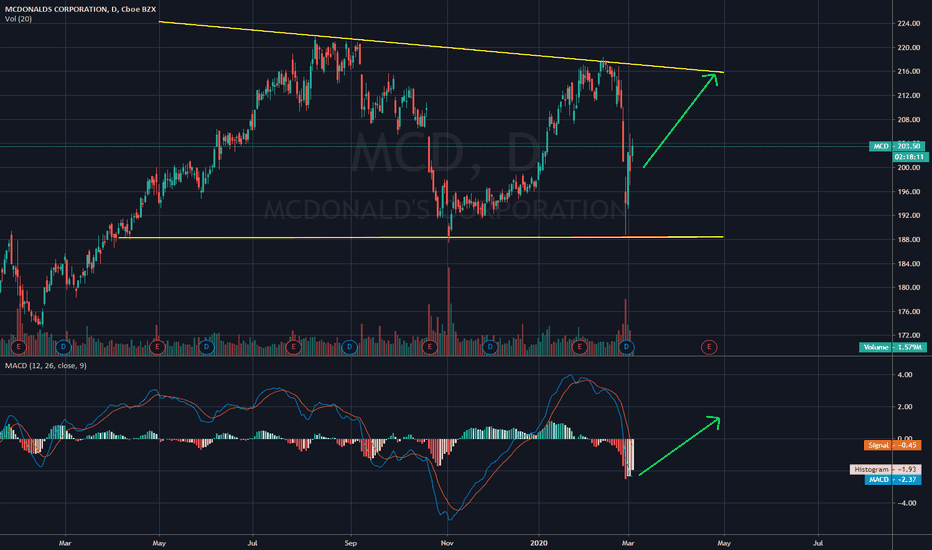Click the dividend D marker above the first Mar label

[x=63, y=347]
